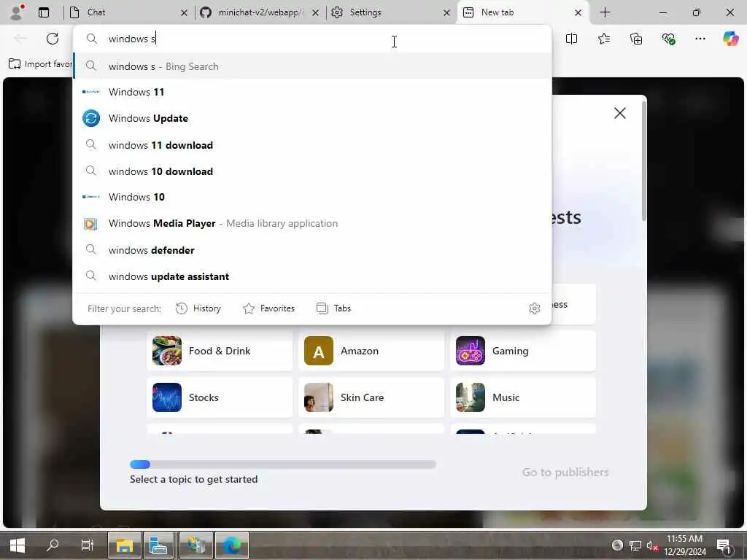
Task: Choose 'Windows Media Player' suggestion
Action: click(x=312, y=223)
